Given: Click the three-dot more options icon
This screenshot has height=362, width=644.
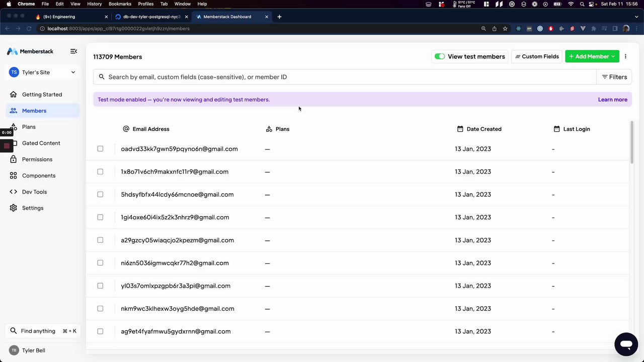Looking at the screenshot, I should [625, 56].
